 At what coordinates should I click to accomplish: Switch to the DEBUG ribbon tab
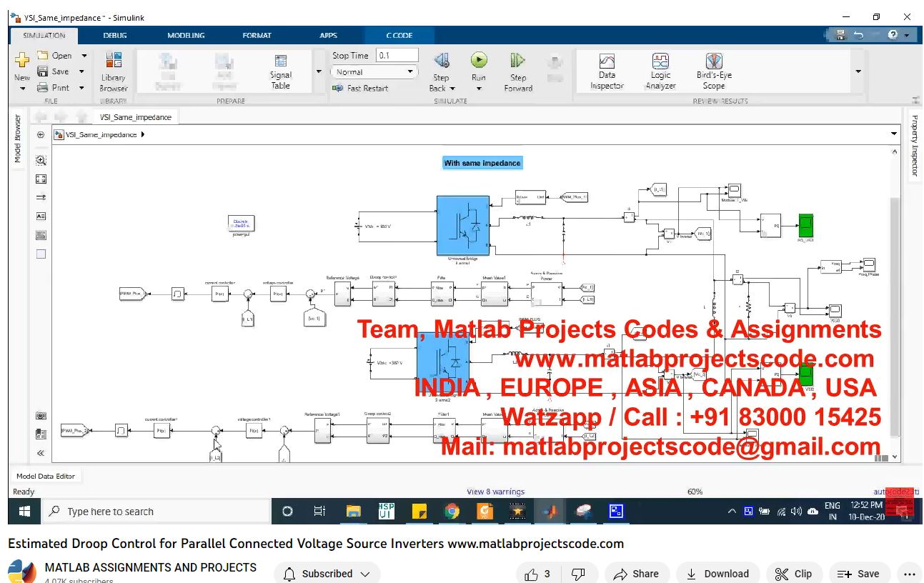[114, 35]
